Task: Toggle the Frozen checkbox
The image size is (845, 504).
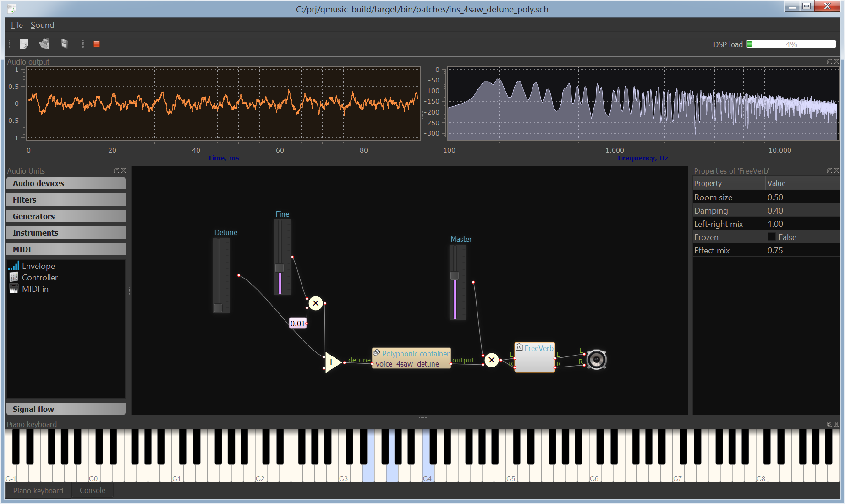Action: click(x=772, y=237)
